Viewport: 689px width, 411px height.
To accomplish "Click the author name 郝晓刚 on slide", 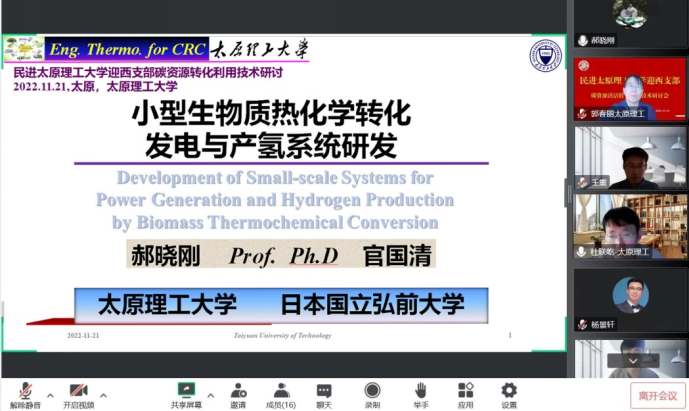I will pos(166,256).
